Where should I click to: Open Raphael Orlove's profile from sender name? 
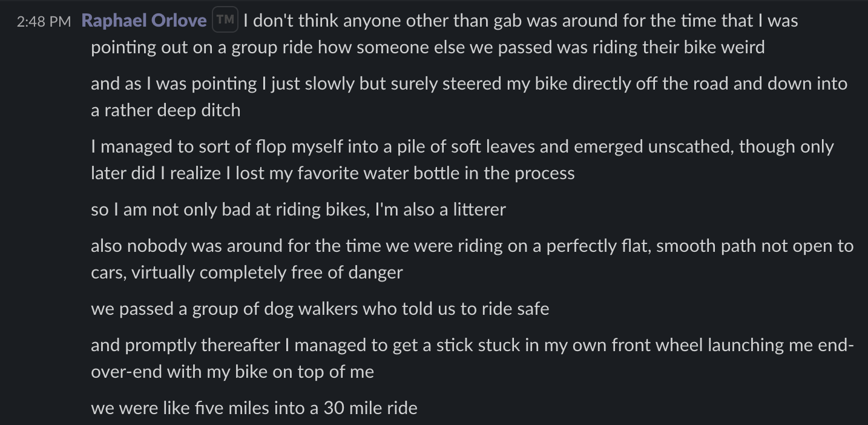coord(143,21)
